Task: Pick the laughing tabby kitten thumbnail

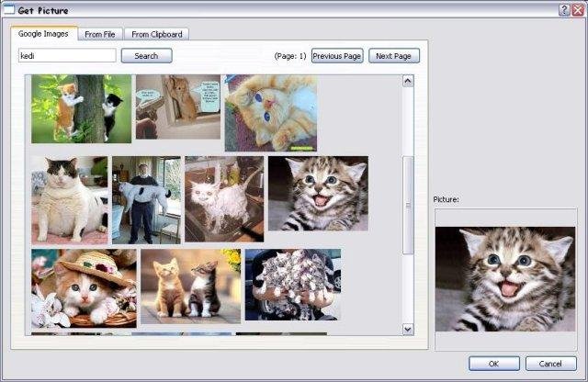Action: coord(318,193)
